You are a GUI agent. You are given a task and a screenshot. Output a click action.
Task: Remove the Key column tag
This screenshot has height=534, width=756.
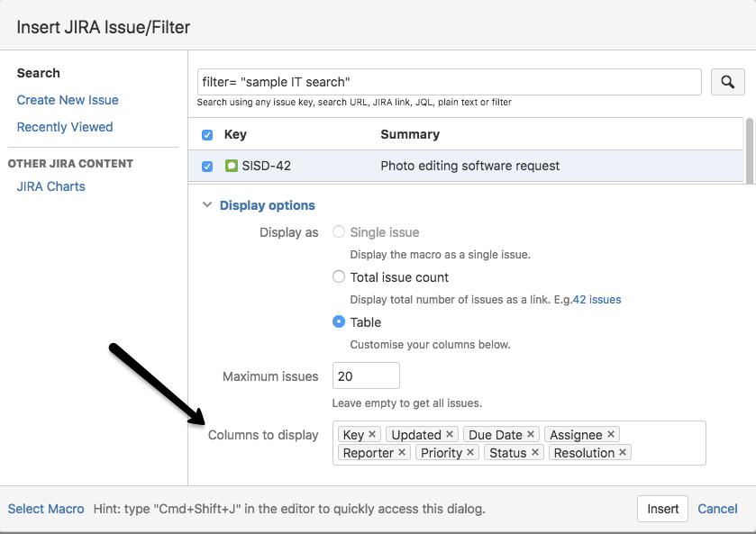pos(372,434)
